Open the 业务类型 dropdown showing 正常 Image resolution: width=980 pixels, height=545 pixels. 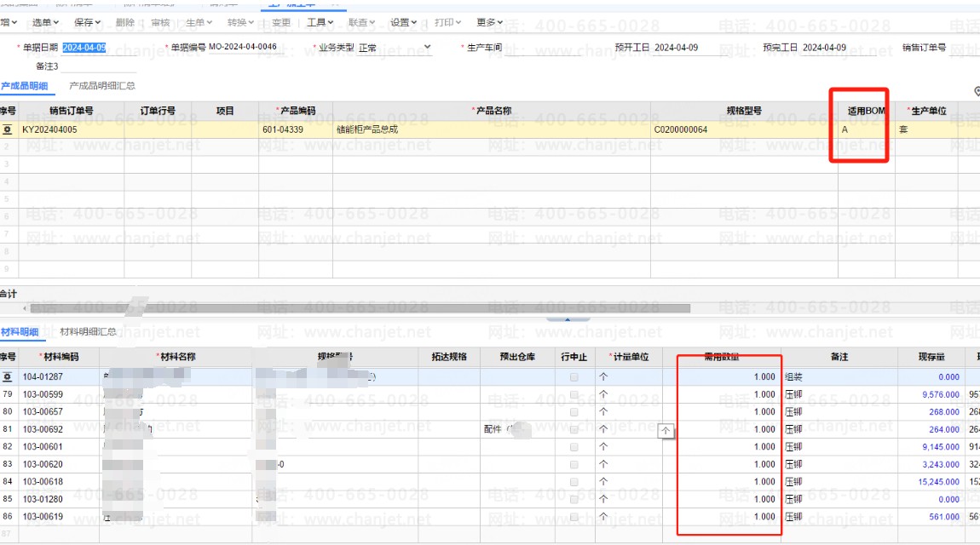tap(427, 48)
